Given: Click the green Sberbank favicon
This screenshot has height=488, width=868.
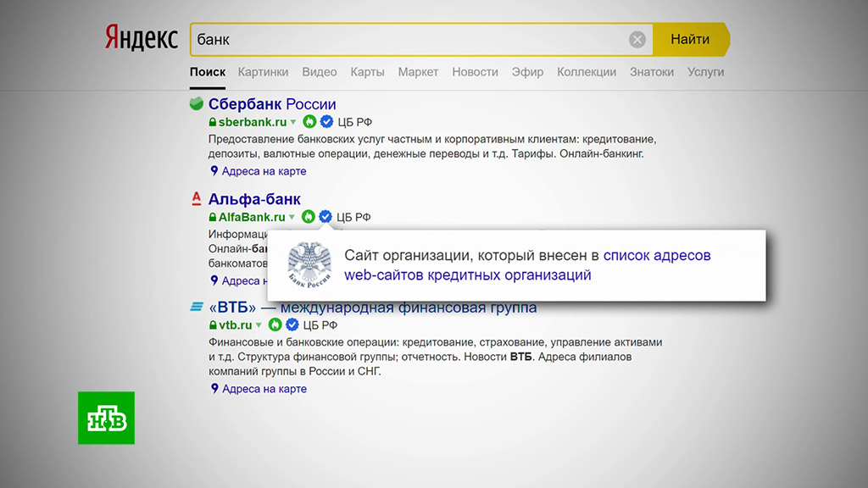Looking at the screenshot, I should [x=197, y=104].
